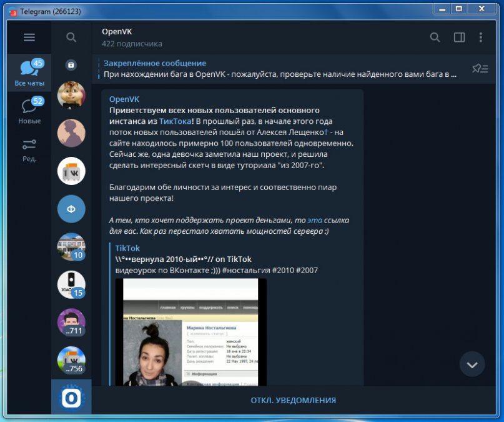Open the chat with silhouette avatar
Viewport: 504px width, 422px height.
point(71,133)
